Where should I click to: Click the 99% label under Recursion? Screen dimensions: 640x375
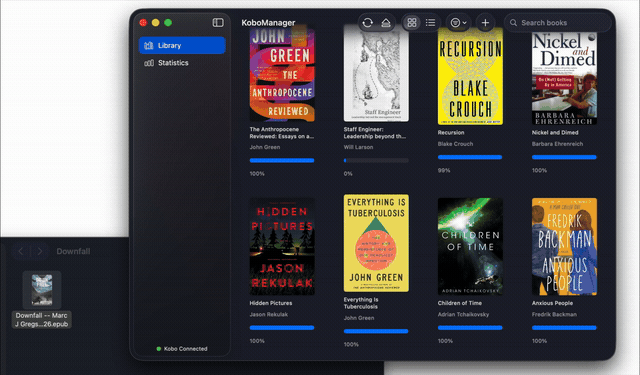click(x=444, y=171)
